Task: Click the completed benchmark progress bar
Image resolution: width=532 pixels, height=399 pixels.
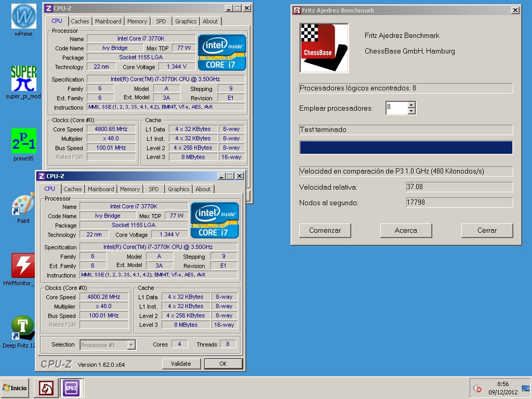Action: click(x=406, y=148)
